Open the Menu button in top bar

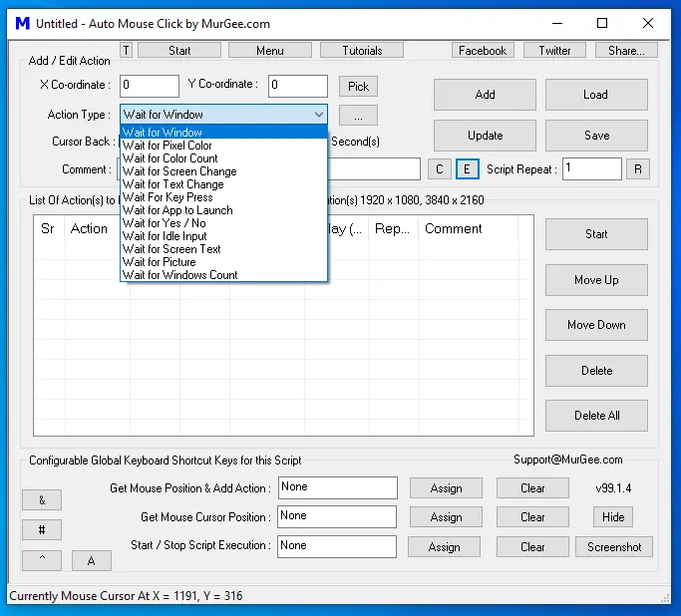click(269, 51)
